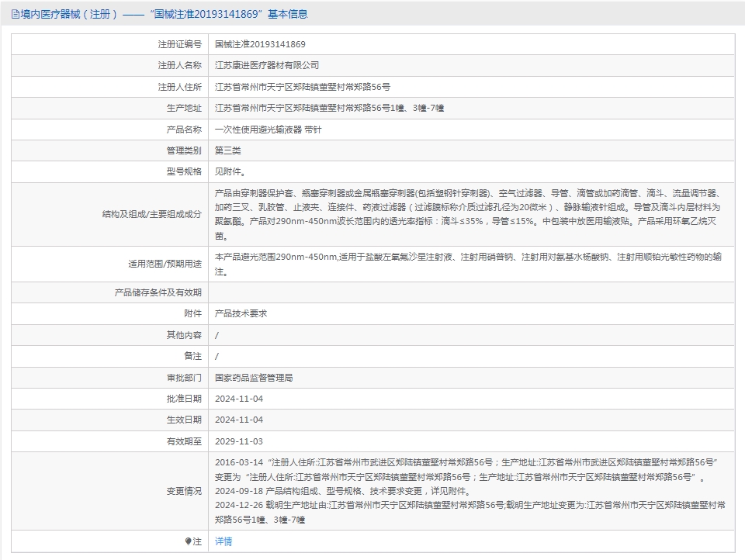Viewport: 745px width, 560px height.
Task: Click the 注册人住所 address value
Action: click(x=302, y=87)
